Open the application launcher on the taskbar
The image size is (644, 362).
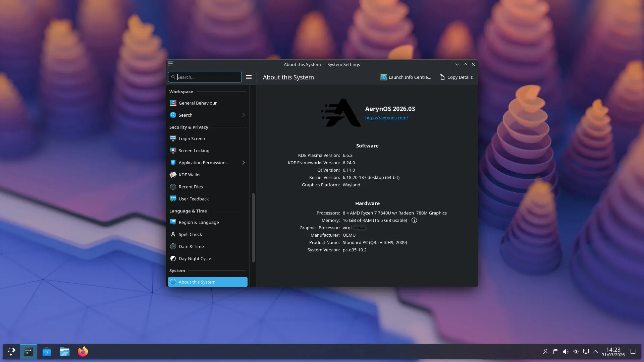(11, 351)
